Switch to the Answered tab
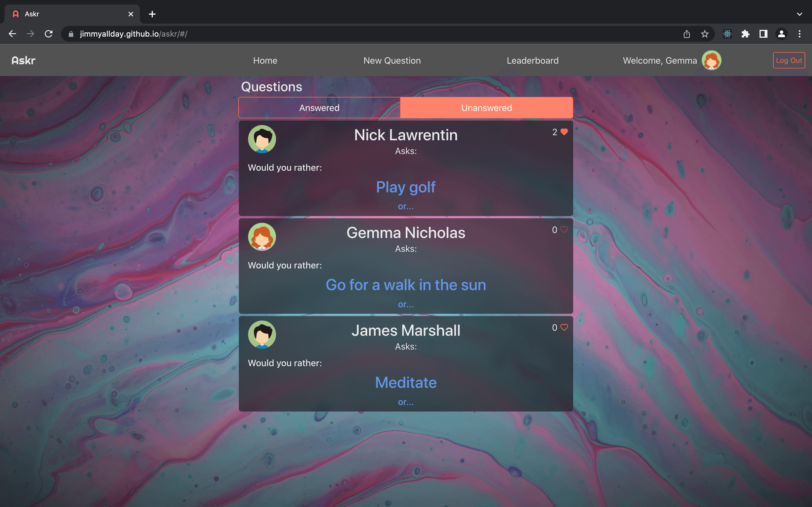Viewport: 812px width, 507px height. tap(319, 108)
